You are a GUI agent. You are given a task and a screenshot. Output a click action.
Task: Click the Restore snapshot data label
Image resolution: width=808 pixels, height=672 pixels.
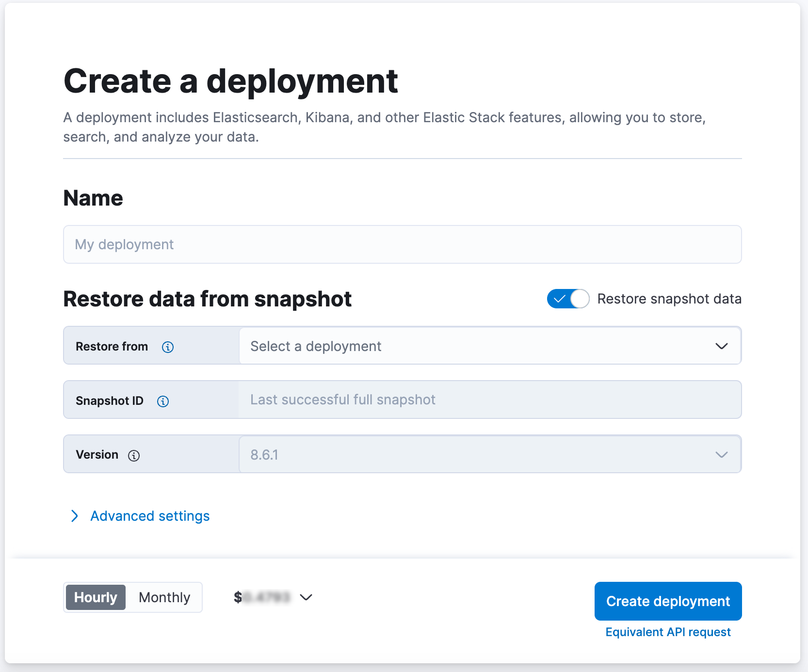pos(669,299)
